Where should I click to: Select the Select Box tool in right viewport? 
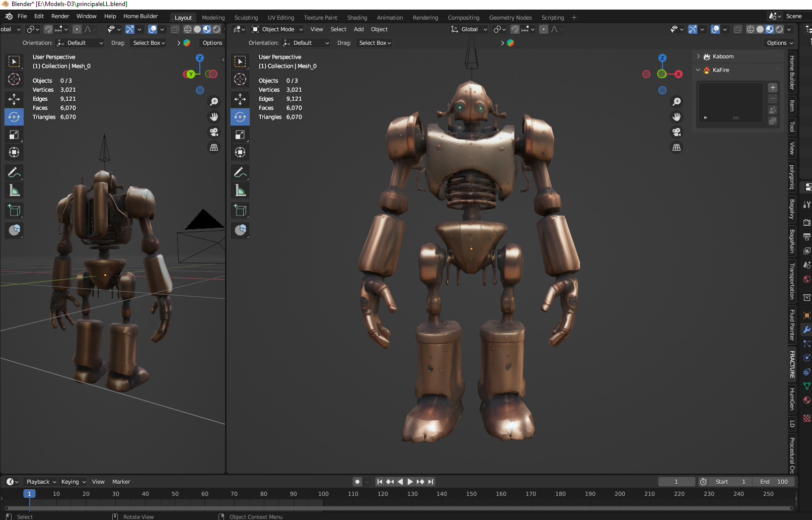[x=240, y=61]
